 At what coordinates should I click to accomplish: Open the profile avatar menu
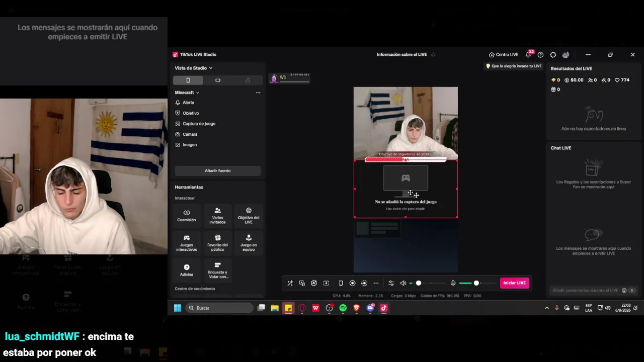pos(566,55)
